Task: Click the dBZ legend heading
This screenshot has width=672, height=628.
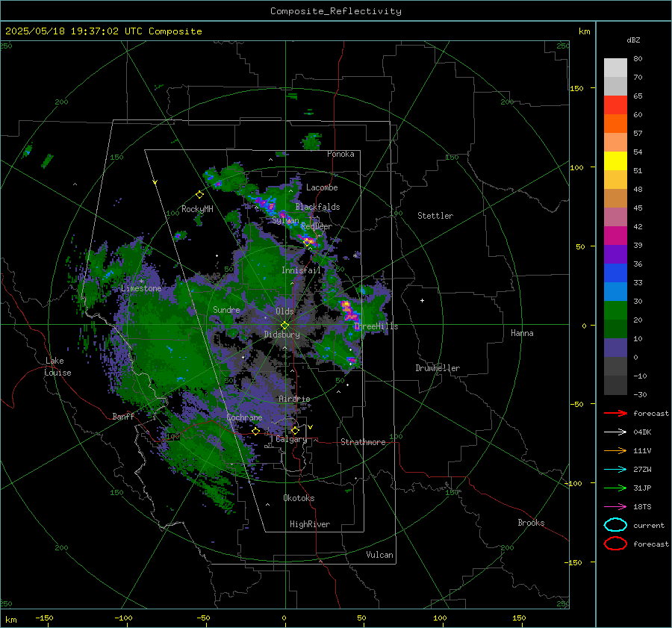Action: 633,40
